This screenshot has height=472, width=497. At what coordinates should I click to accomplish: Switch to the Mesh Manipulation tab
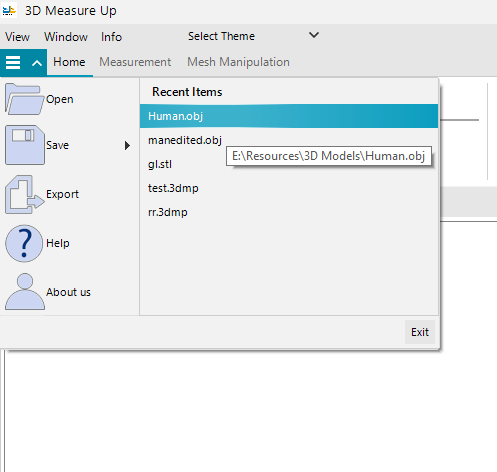coord(238,62)
